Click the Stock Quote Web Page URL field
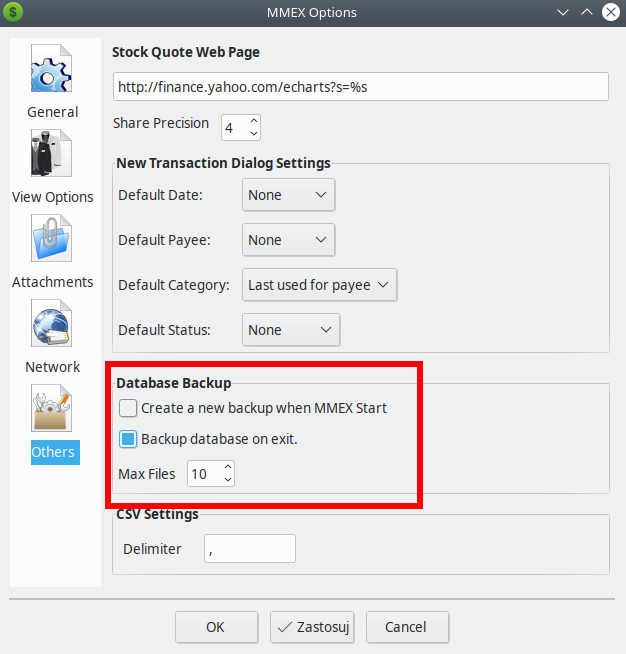Image resolution: width=626 pixels, height=654 pixels. click(x=361, y=86)
